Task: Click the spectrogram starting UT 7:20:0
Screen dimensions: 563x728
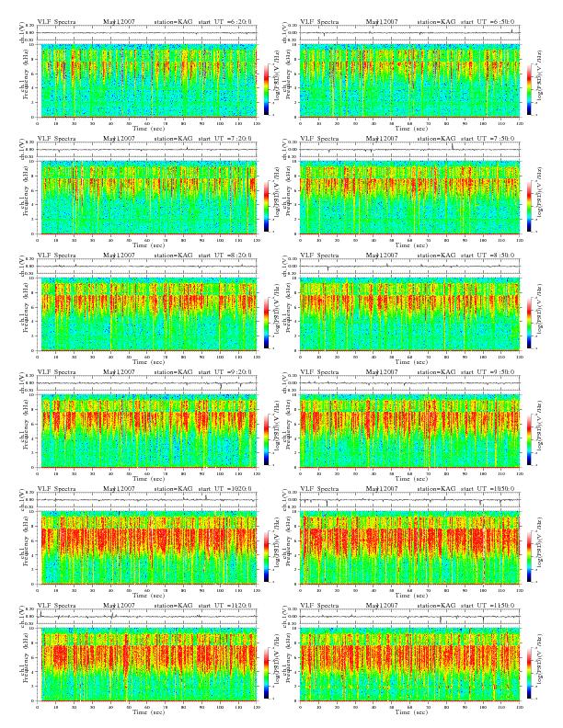Action: coord(147,198)
